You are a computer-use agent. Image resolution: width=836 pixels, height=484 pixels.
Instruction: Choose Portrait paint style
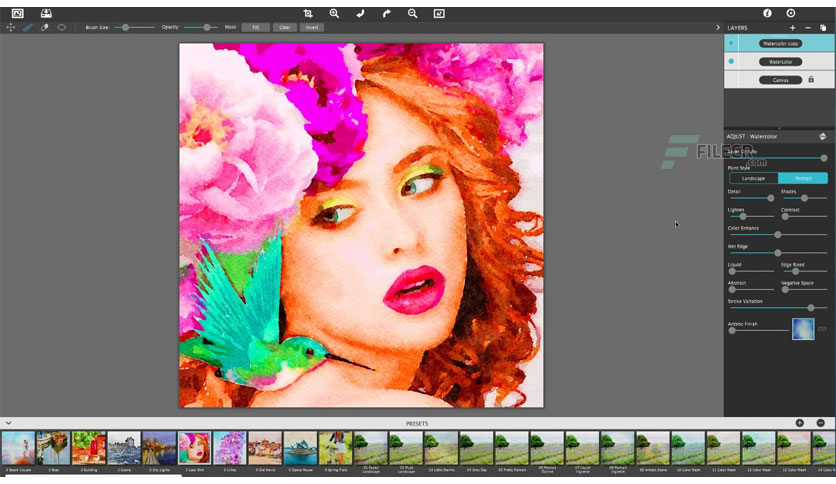803,178
